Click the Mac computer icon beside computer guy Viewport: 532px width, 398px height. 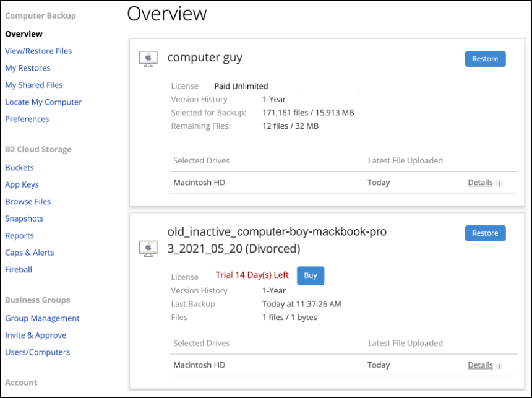[x=148, y=59]
